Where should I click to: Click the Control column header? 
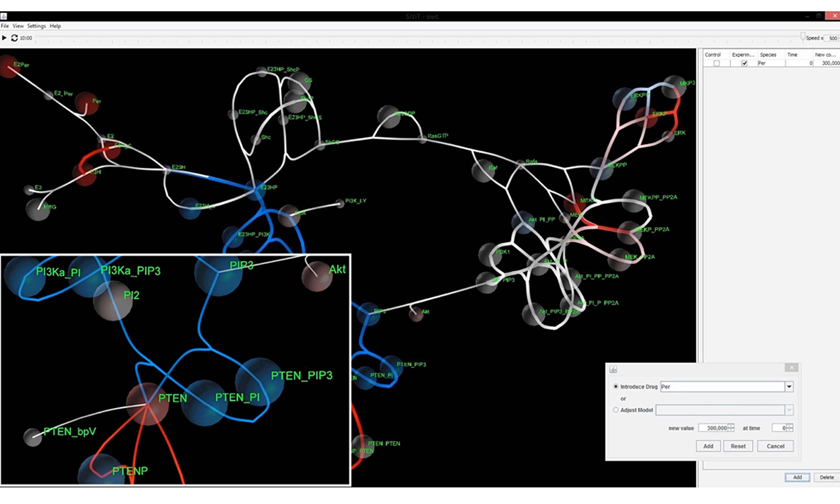point(717,55)
